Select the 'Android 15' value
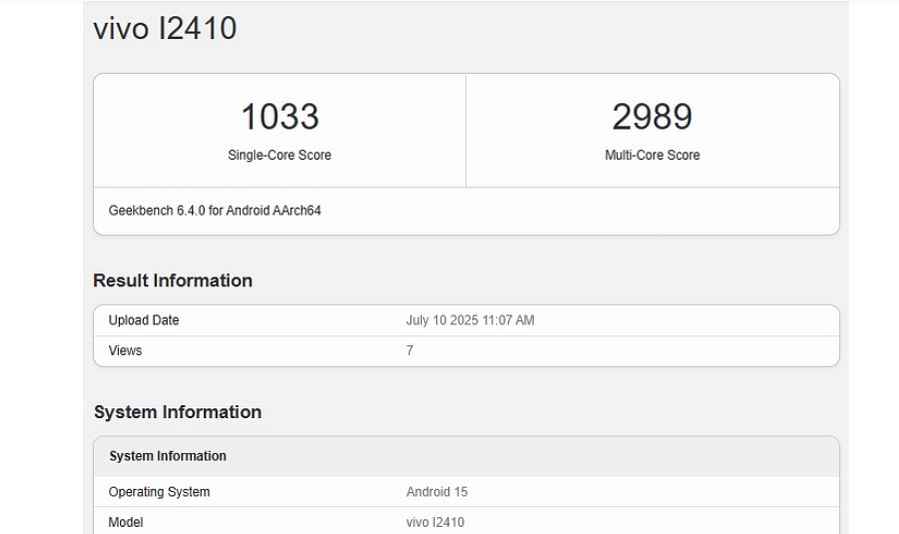899x534 pixels. [x=437, y=492]
